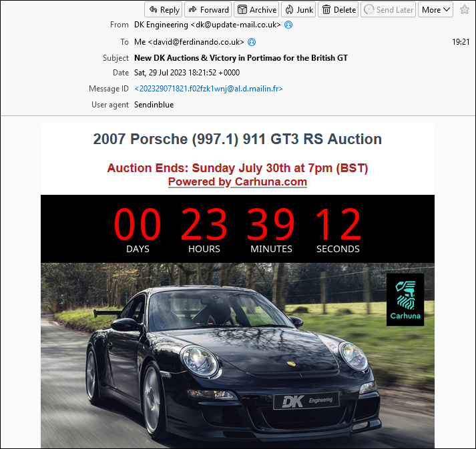476x449 pixels.
Task: Click the DK Engineering number plate on the car
Action: pyautogui.click(x=306, y=400)
